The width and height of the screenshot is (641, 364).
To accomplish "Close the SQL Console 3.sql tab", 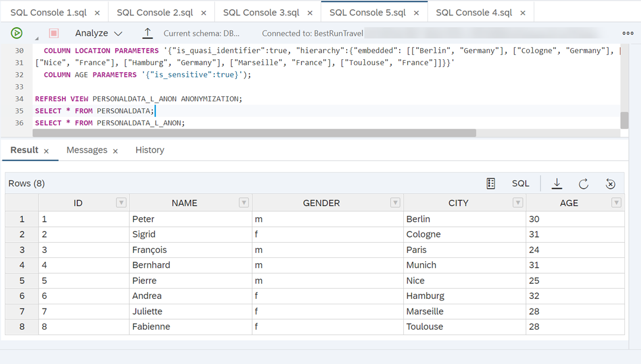I will coord(309,13).
